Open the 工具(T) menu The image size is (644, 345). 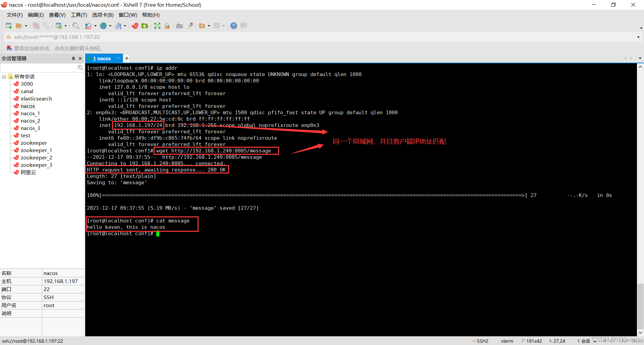[x=79, y=15]
